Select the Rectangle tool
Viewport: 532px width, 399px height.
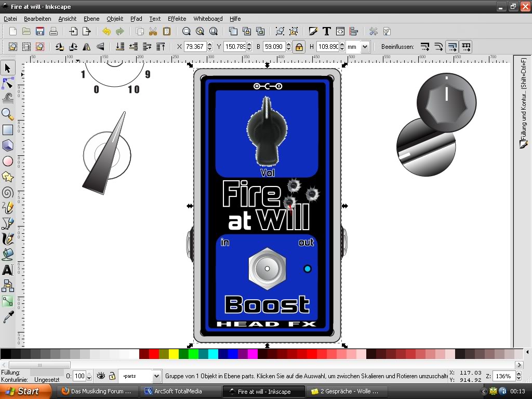[x=7, y=130]
